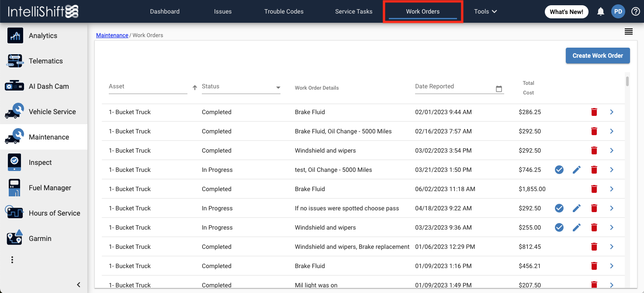Go to the Issues tab
This screenshot has width=644, height=293.
(x=223, y=11)
